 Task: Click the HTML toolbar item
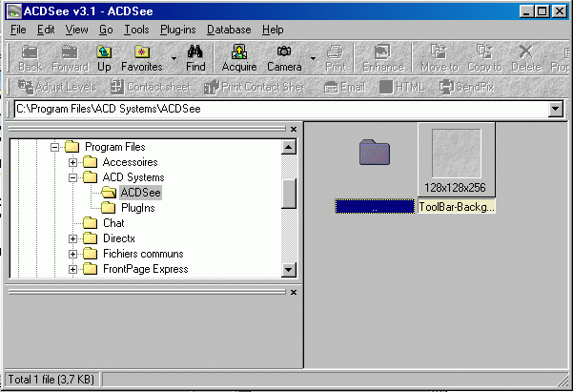[401, 87]
